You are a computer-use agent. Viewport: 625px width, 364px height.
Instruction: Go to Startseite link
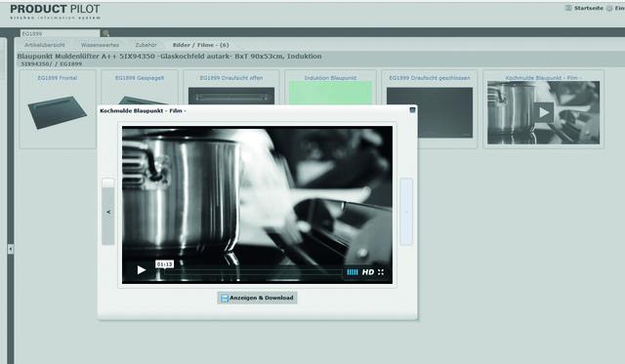point(588,8)
